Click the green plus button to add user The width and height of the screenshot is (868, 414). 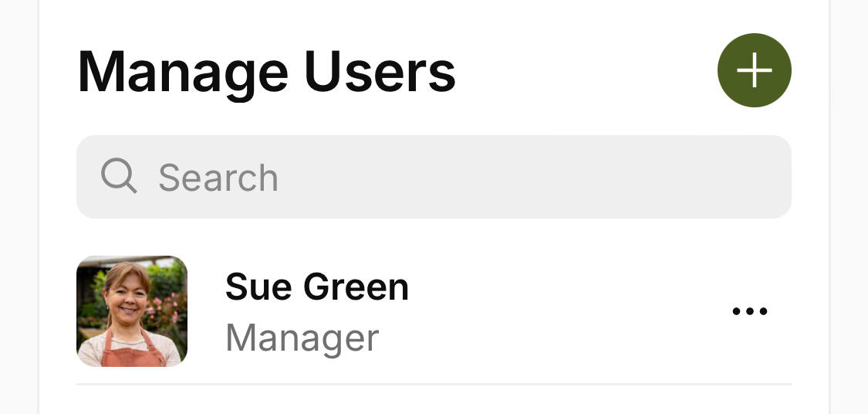754,70
